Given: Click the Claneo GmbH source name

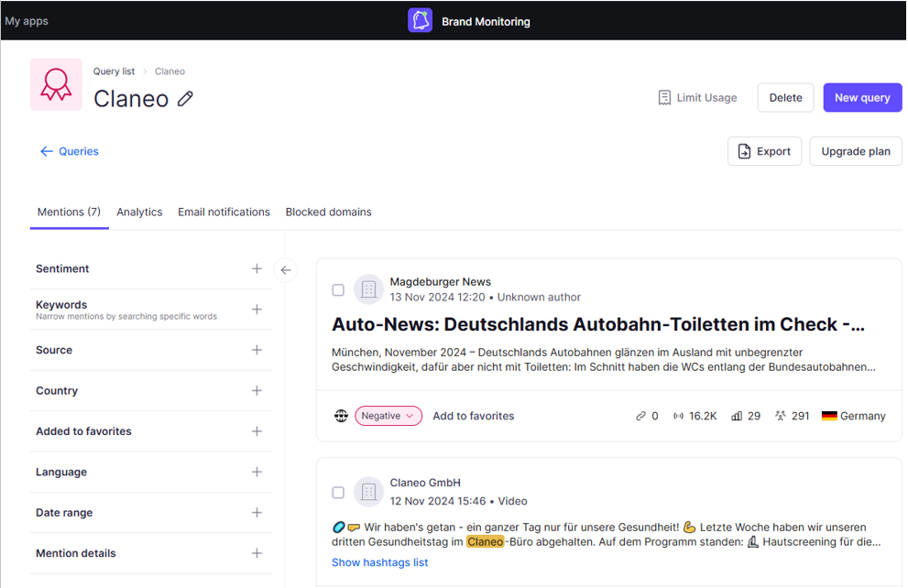Looking at the screenshot, I should point(425,483).
